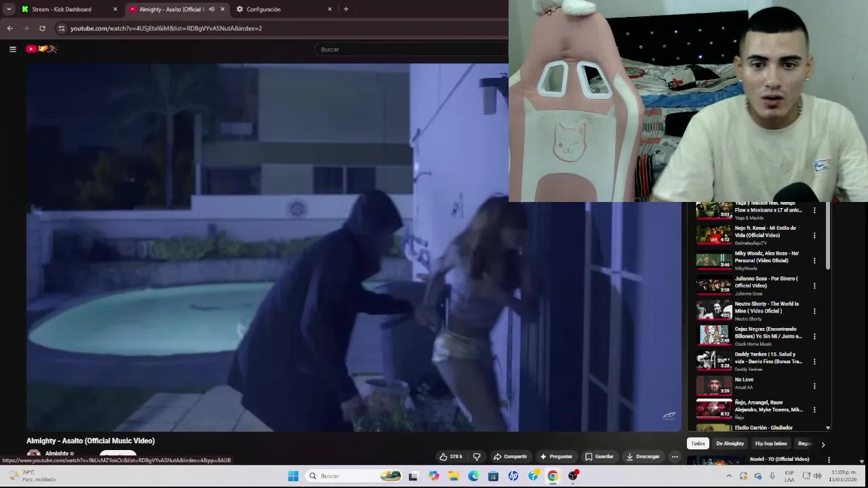Open options for Daddy Yankee Salud y vida

point(814,361)
